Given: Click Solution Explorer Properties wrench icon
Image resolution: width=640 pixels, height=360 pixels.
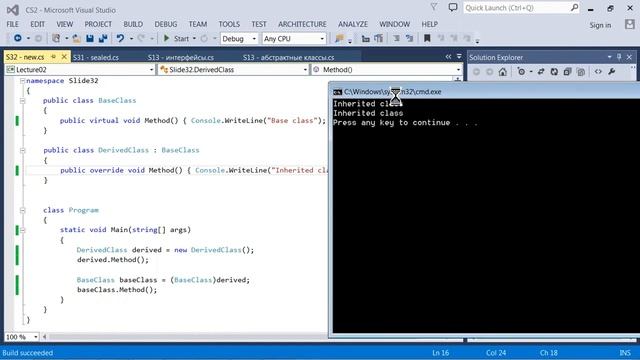Looking at the screenshot, I should (x=611, y=72).
